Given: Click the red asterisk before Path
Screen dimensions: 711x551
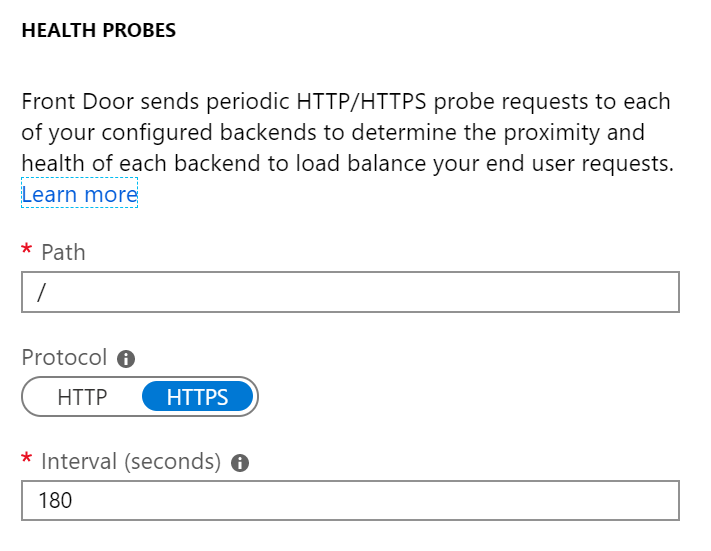Looking at the screenshot, I should [27, 249].
